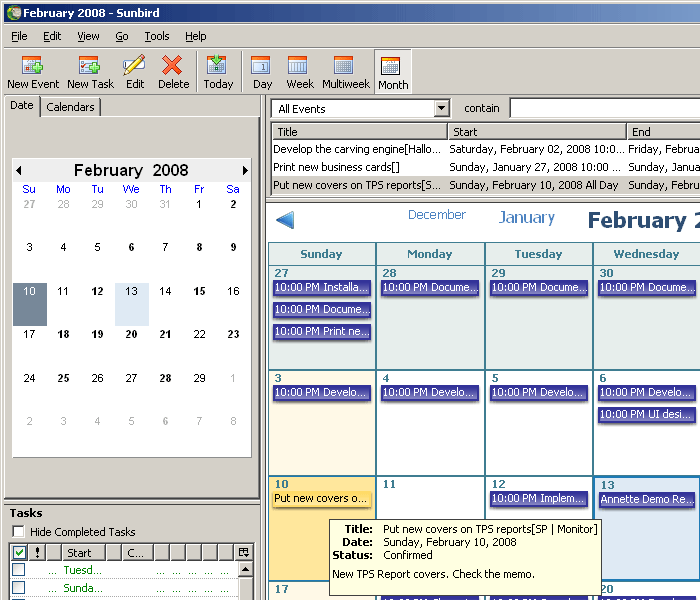Click the January month link
Screen dimensions: 700x600
click(x=526, y=218)
